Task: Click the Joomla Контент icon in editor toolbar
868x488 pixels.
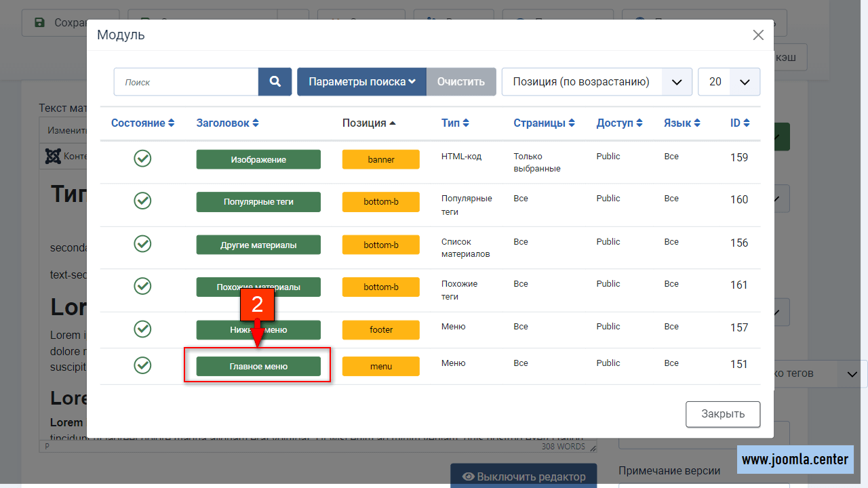Action: point(53,156)
